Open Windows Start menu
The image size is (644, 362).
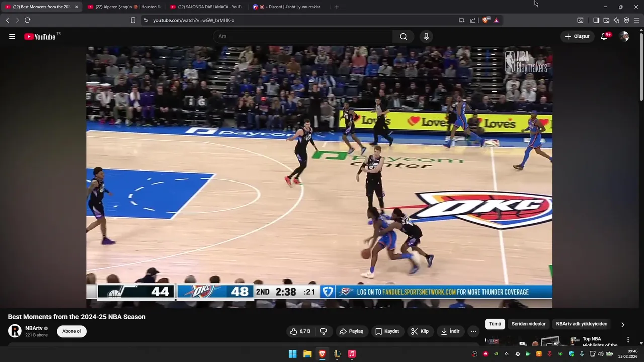[292, 354]
